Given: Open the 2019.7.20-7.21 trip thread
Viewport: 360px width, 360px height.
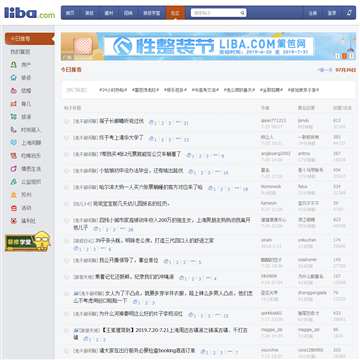Looking at the screenshot, I should (161, 333).
